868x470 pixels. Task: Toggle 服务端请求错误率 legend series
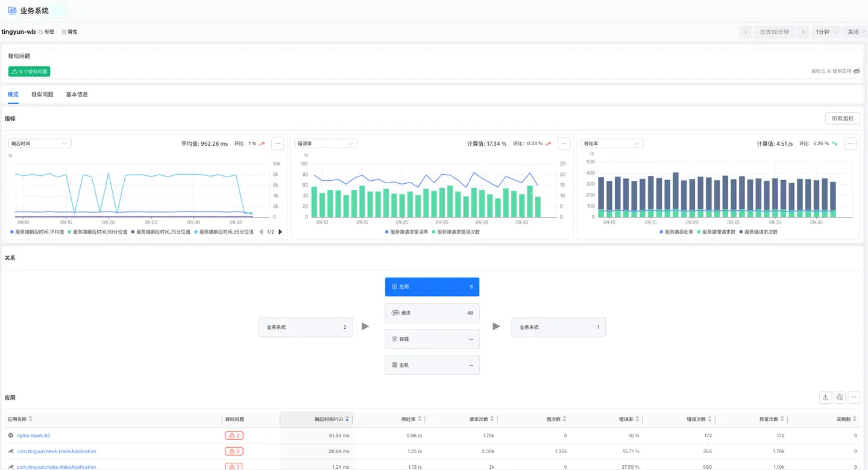(x=407, y=232)
